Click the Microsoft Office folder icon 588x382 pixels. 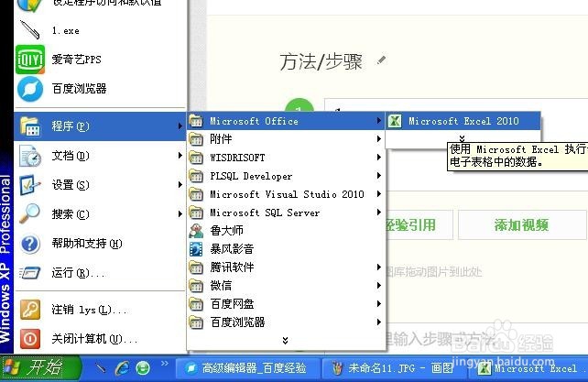pyautogui.click(x=196, y=121)
